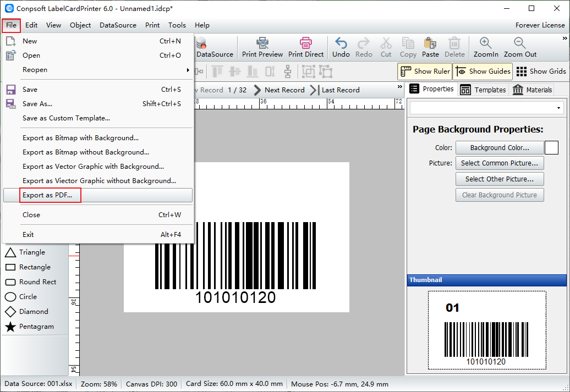The image size is (570, 392).
Task: Jump to Last Record
Action: point(335,90)
